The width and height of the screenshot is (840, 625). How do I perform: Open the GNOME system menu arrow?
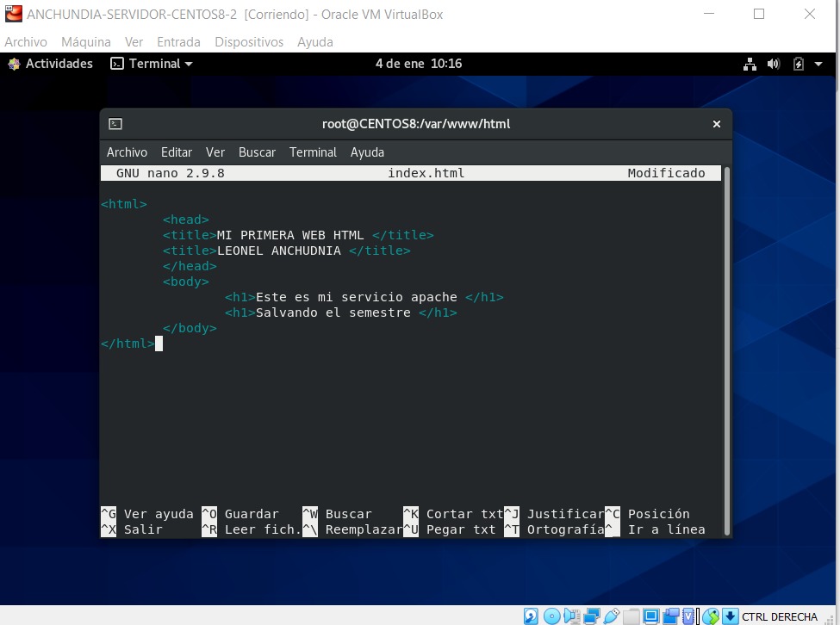[x=818, y=65]
